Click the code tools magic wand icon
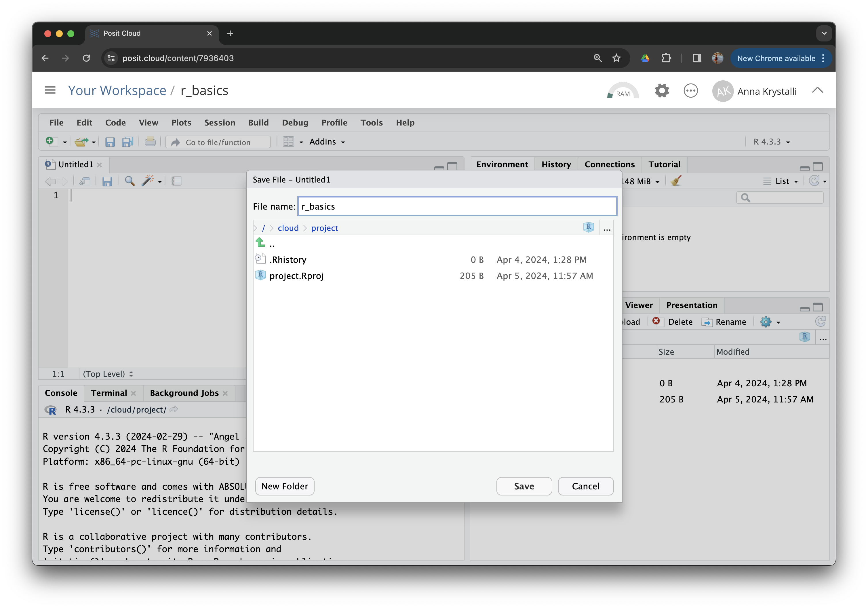This screenshot has width=868, height=608. 147,181
